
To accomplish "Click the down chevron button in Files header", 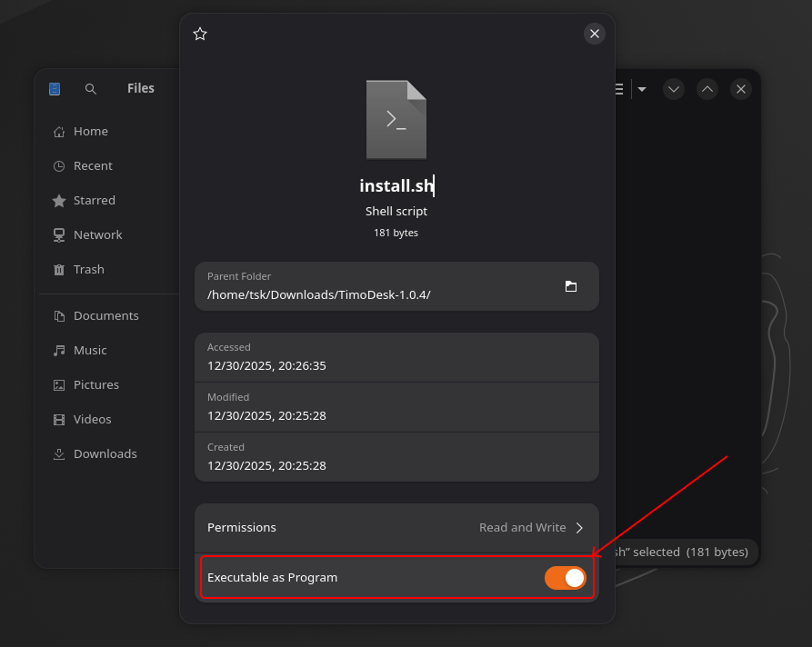I will (674, 89).
